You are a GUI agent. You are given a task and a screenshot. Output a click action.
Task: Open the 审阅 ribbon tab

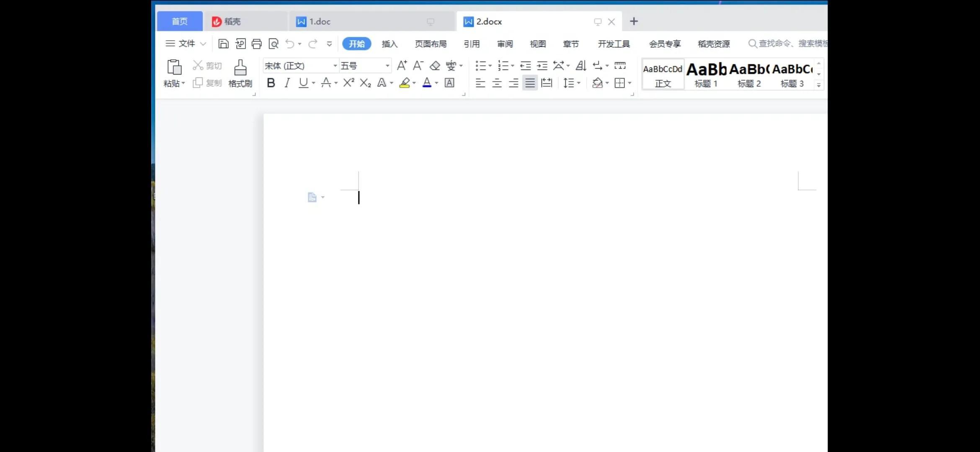[505, 44]
